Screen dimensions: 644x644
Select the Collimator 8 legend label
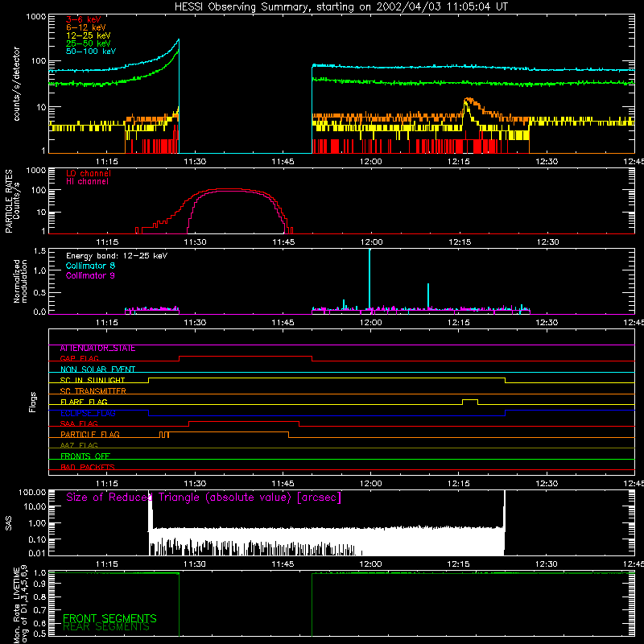coord(90,266)
